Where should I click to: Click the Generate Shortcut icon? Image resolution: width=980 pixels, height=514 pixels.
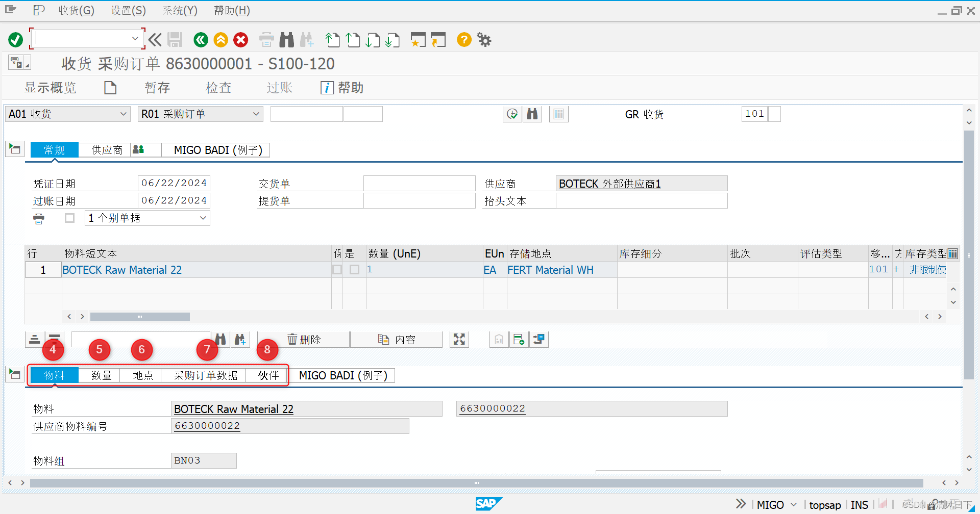pos(438,39)
